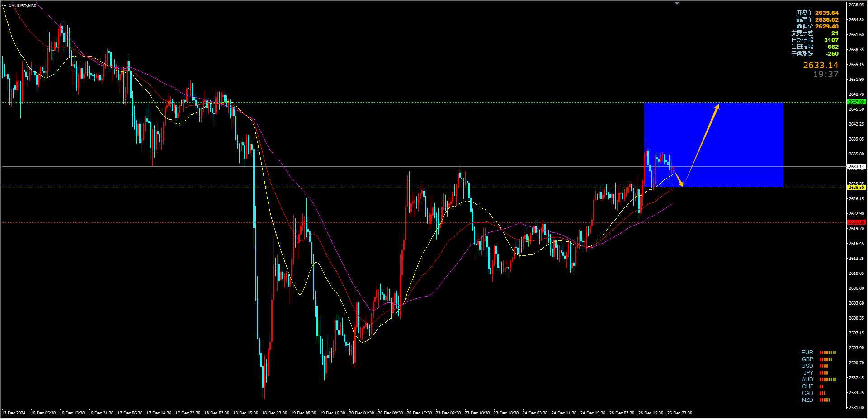The image size is (868, 419).
Task: Click the JPY currency strength label
Action: pos(808,373)
